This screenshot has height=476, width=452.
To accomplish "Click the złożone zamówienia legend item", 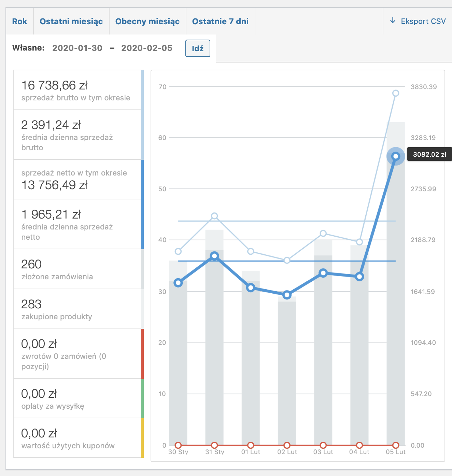I will point(77,269).
